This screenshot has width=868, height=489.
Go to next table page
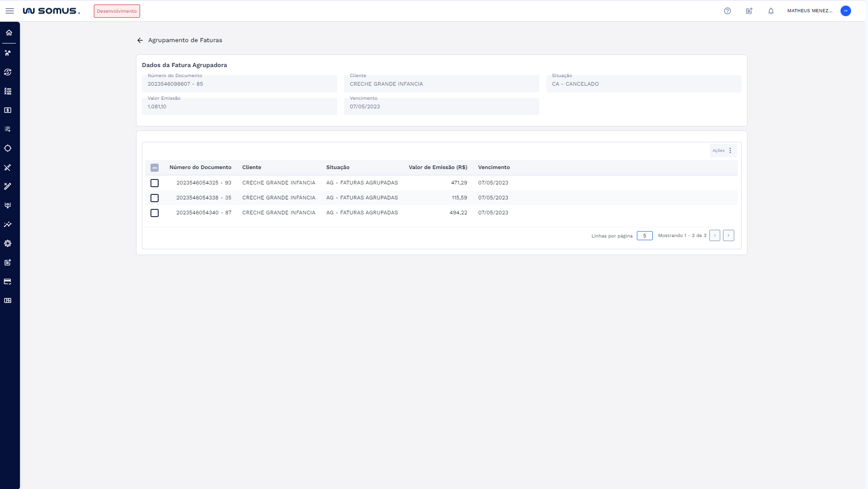pyautogui.click(x=728, y=236)
